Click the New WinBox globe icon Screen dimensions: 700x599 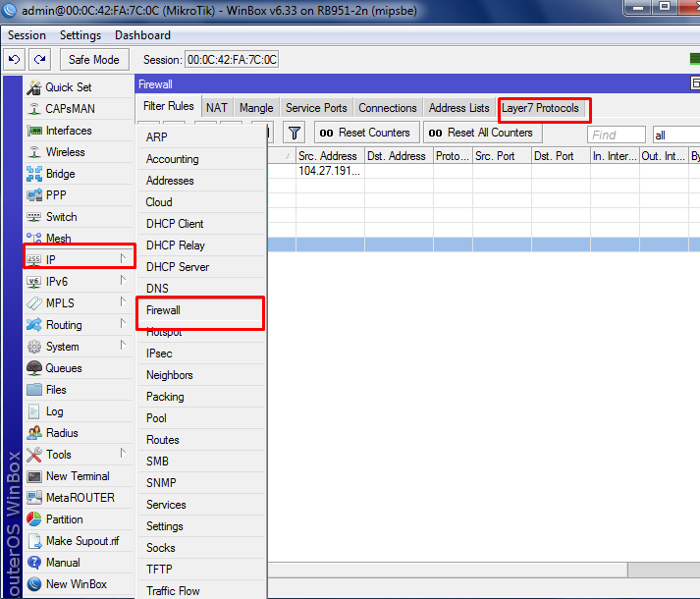(x=34, y=584)
